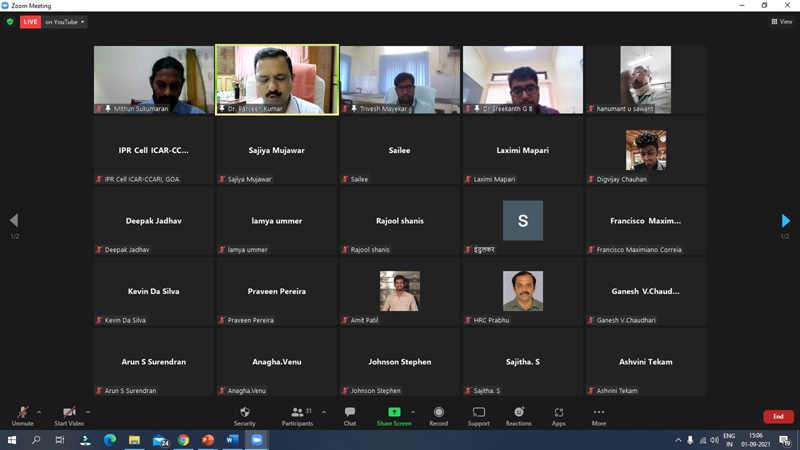Click the Zoom taskbar icon

[257, 440]
